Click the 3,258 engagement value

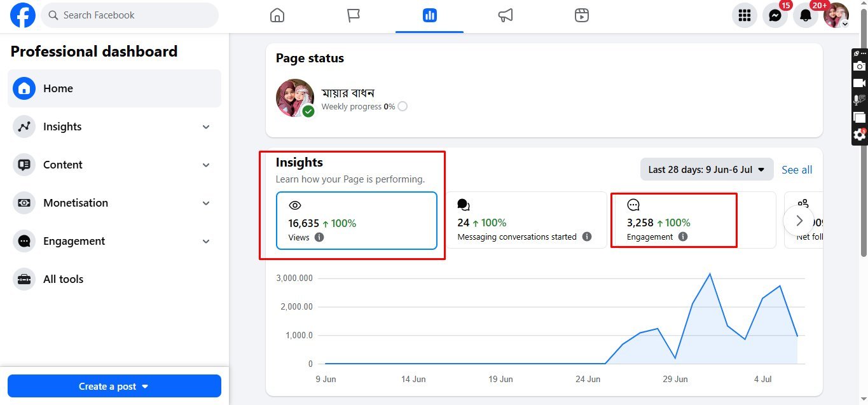click(640, 223)
